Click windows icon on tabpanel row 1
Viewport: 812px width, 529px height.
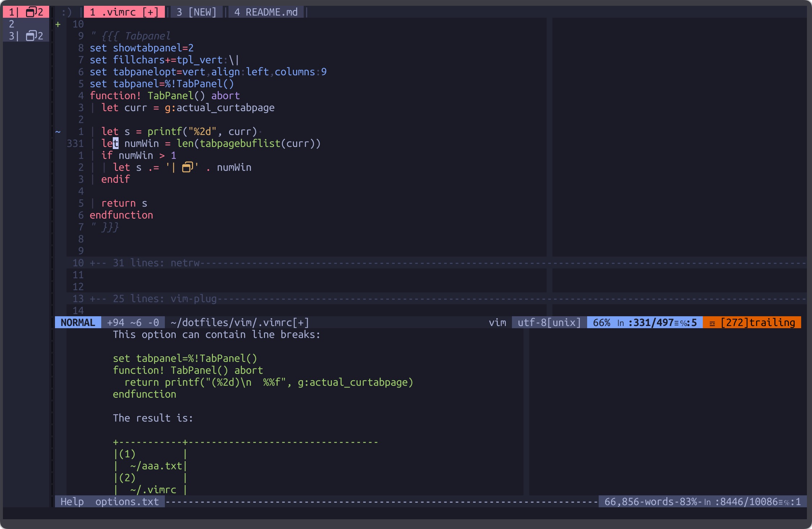click(31, 12)
